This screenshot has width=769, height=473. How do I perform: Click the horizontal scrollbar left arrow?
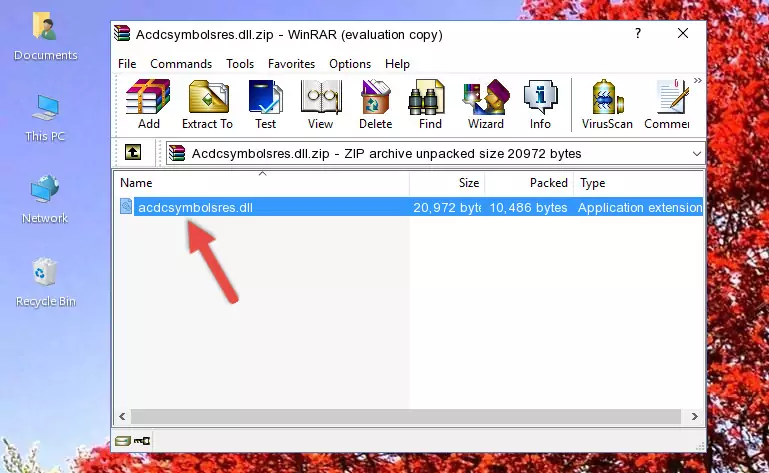coord(123,417)
